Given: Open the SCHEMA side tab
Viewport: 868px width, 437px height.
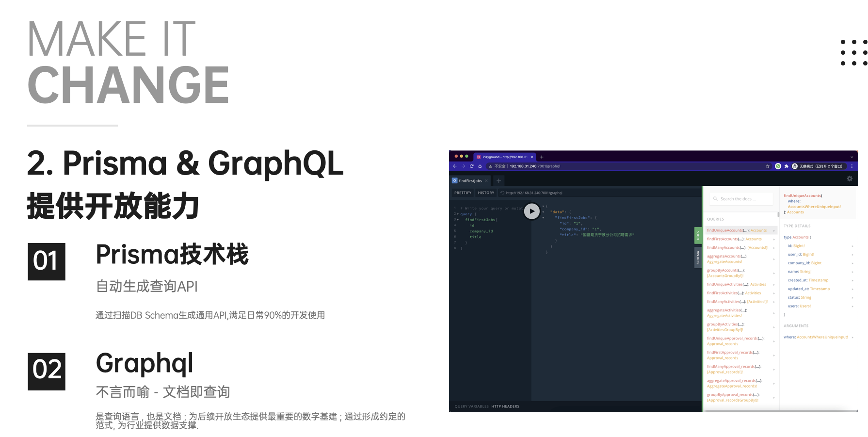Looking at the screenshot, I should (x=698, y=257).
